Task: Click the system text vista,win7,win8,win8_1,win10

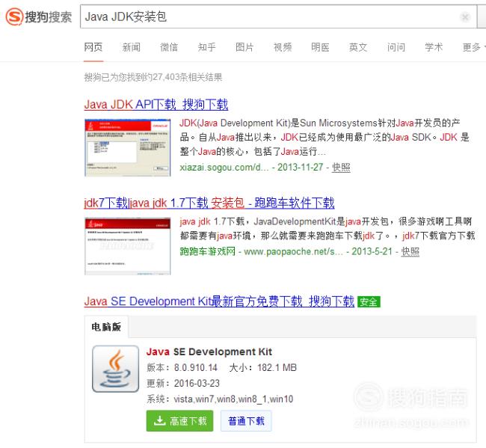Action: click(233, 399)
